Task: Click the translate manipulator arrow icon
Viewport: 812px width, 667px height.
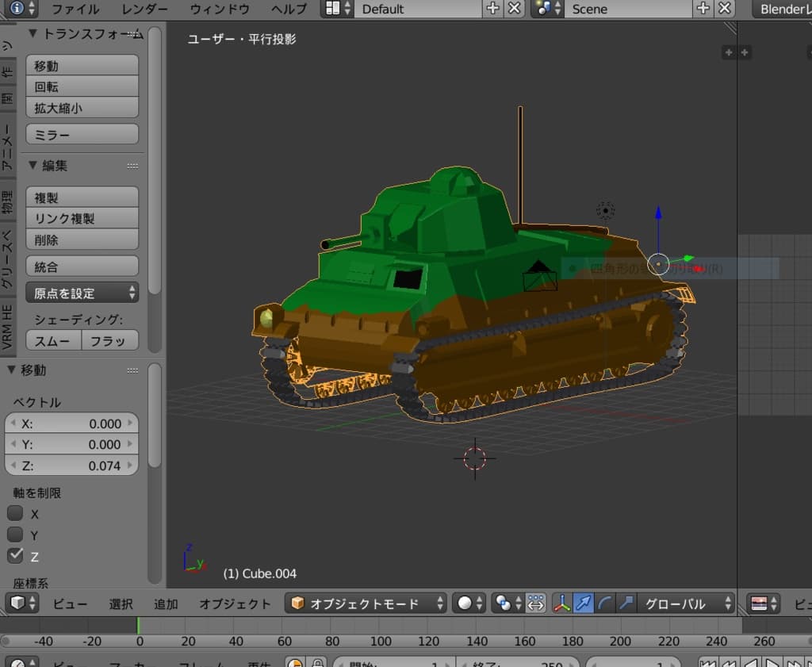Action: (584, 604)
